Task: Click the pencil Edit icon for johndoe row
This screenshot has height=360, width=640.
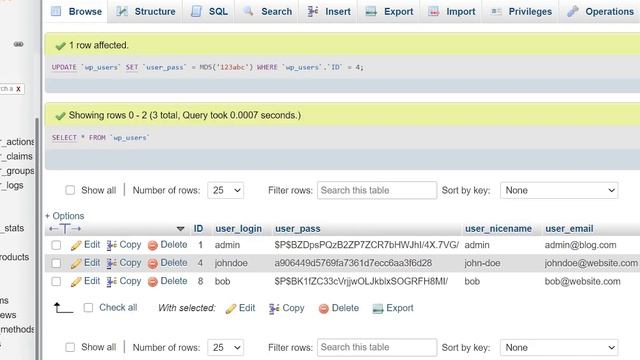Action: tap(76, 263)
